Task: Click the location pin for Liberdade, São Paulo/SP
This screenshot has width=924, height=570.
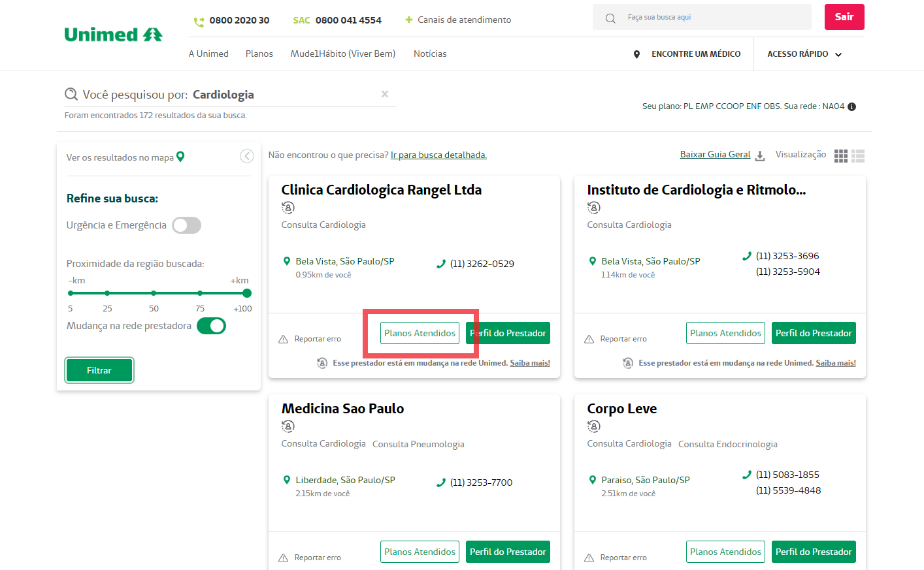Action: (286, 480)
